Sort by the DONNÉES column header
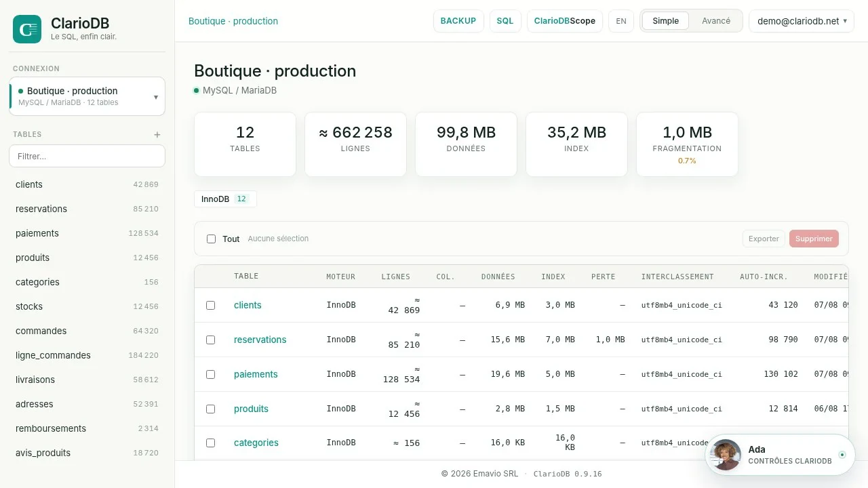Screen dimensions: 868x488 point(498,277)
